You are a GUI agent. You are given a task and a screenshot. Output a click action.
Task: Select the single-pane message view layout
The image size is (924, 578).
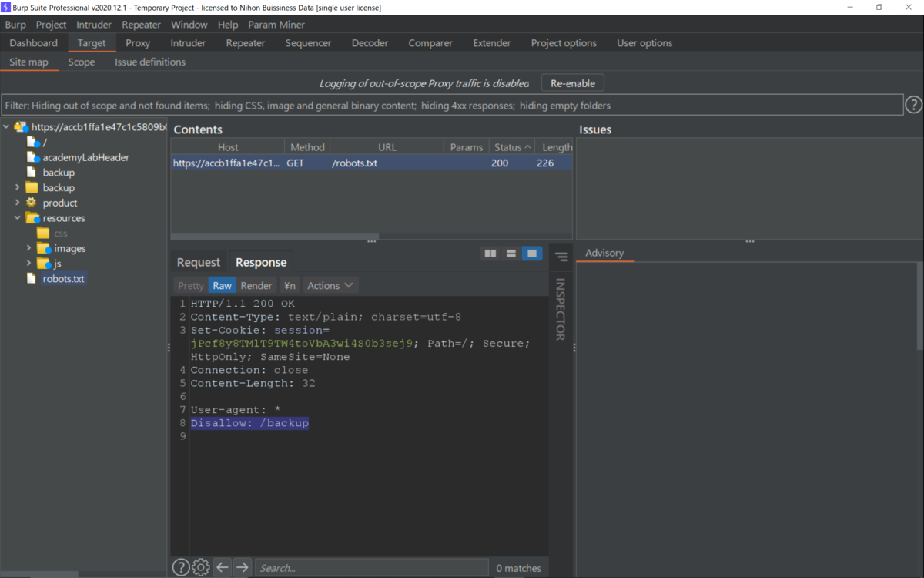(x=532, y=253)
